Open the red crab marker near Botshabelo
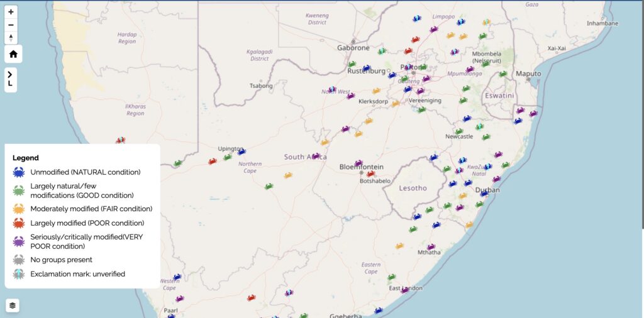The image size is (644, 318). pyautogui.click(x=371, y=173)
